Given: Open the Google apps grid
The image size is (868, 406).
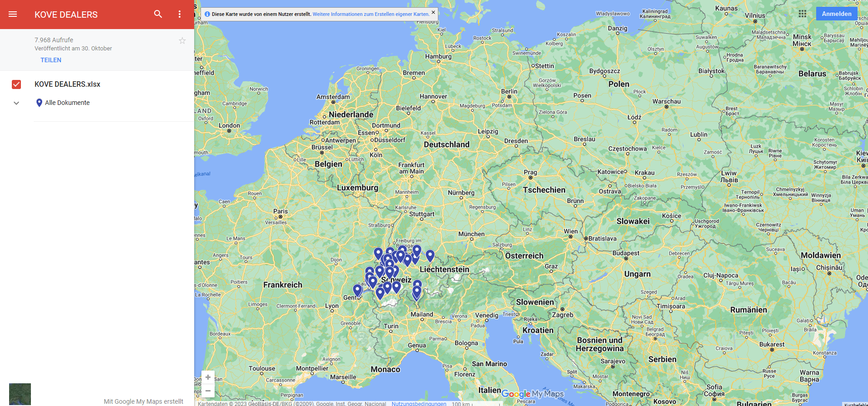Looking at the screenshot, I should coord(803,14).
